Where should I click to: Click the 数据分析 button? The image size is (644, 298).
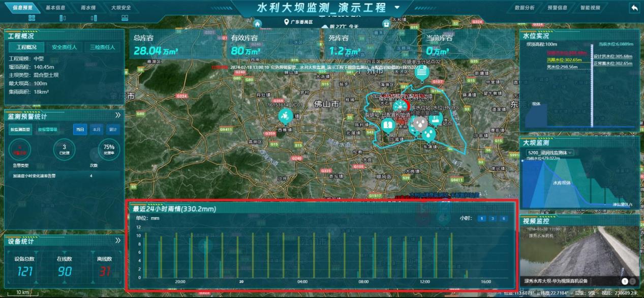click(525, 8)
